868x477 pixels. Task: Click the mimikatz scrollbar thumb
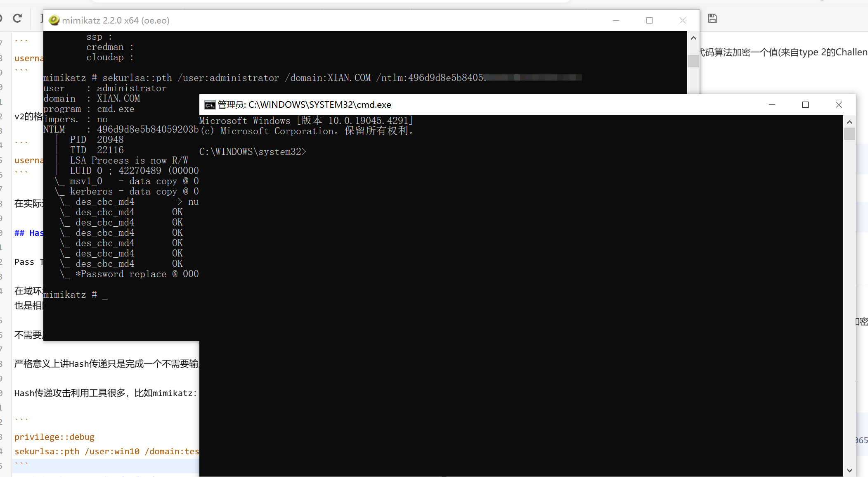pyautogui.click(x=693, y=61)
